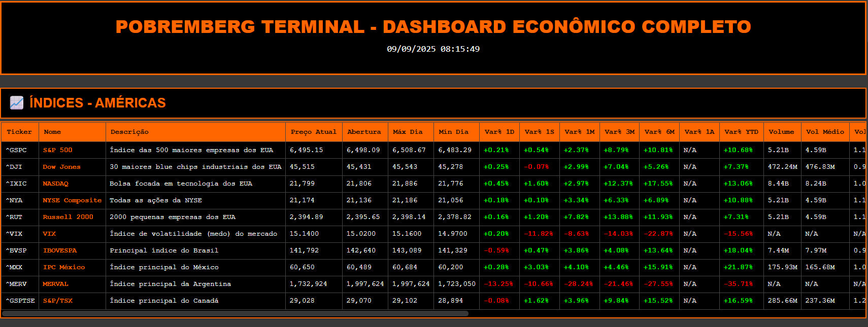This screenshot has height=327, width=868.
Task: Click the Ticker column header
Action: (19, 132)
